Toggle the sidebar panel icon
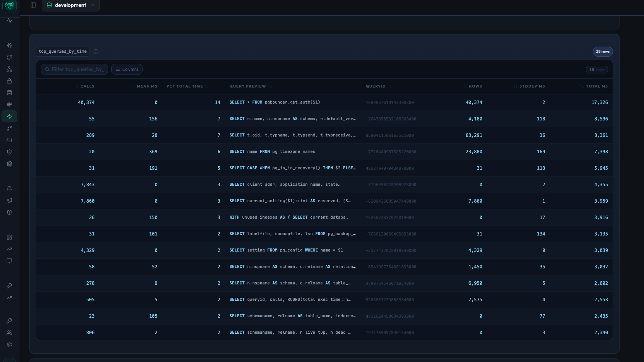Screen dimensions: 644x362 click(x=33, y=5)
